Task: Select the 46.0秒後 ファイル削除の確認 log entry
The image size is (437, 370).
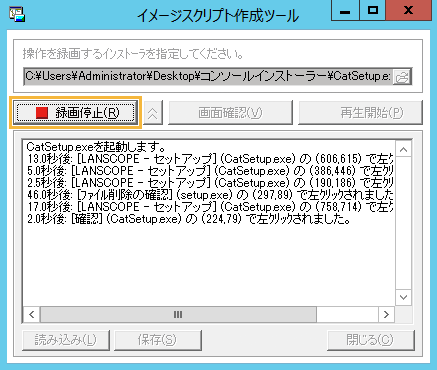Action: [x=210, y=195]
